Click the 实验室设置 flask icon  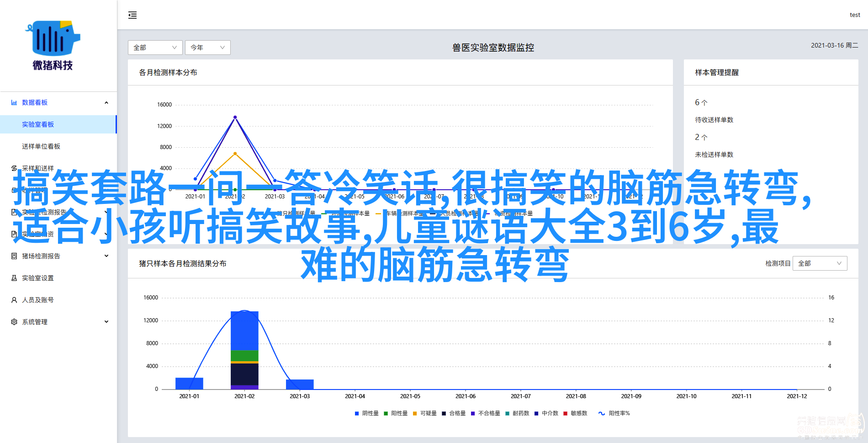14,278
